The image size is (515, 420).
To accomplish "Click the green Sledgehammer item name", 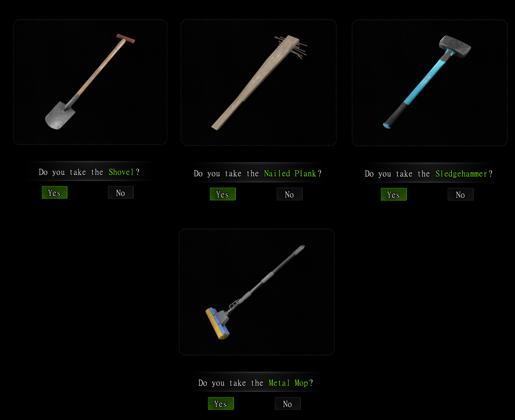I will (461, 174).
